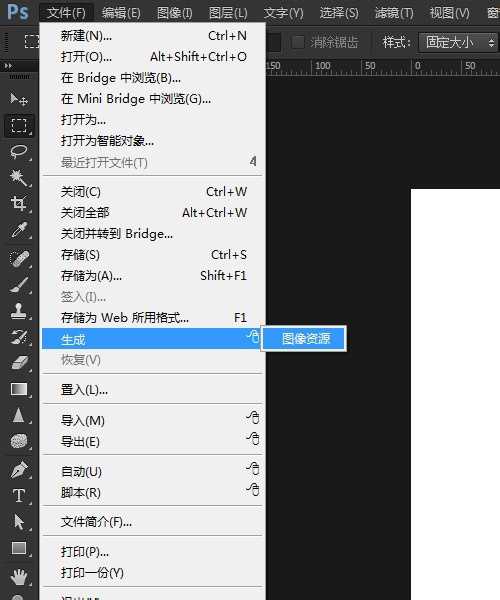
Task: Choose 打开(O)... from the File menu
Action: point(152,57)
